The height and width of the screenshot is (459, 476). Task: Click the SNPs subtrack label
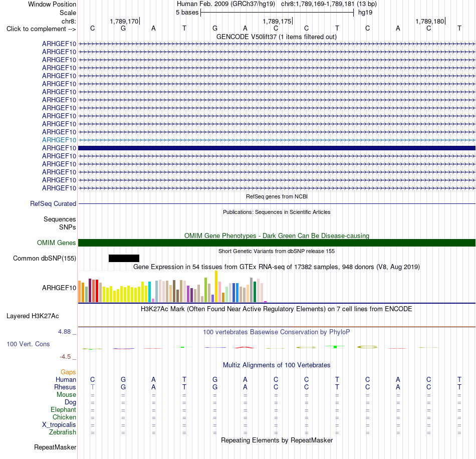pyautogui.click(x=68, y=227)
